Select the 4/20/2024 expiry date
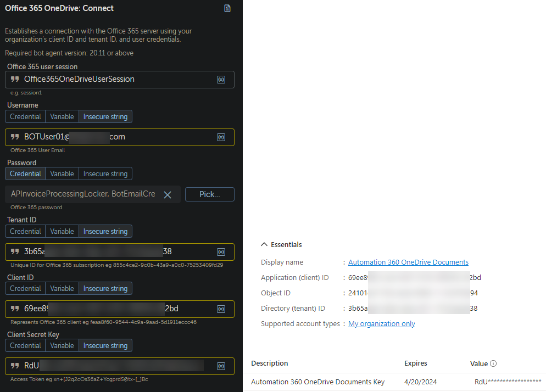The height and width of the screenshot is (392, 546). [x=420, y=382]
